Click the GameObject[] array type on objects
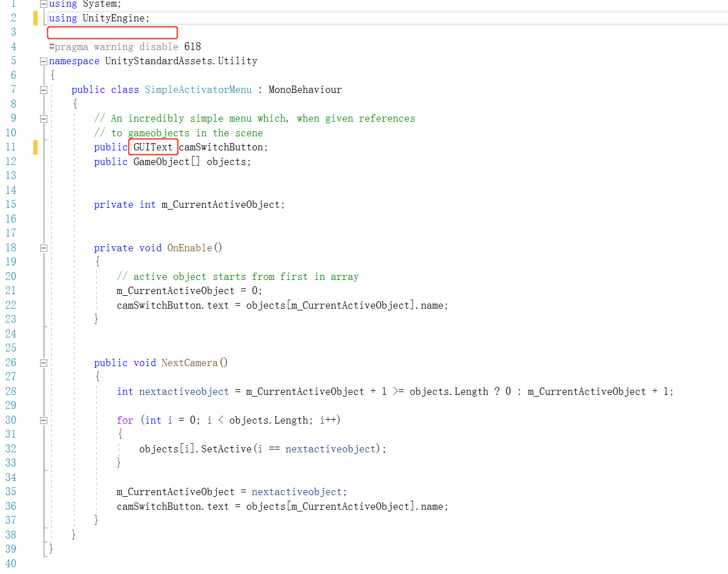The height and width of the screenshot is (574, 728). tap(166, 161)
